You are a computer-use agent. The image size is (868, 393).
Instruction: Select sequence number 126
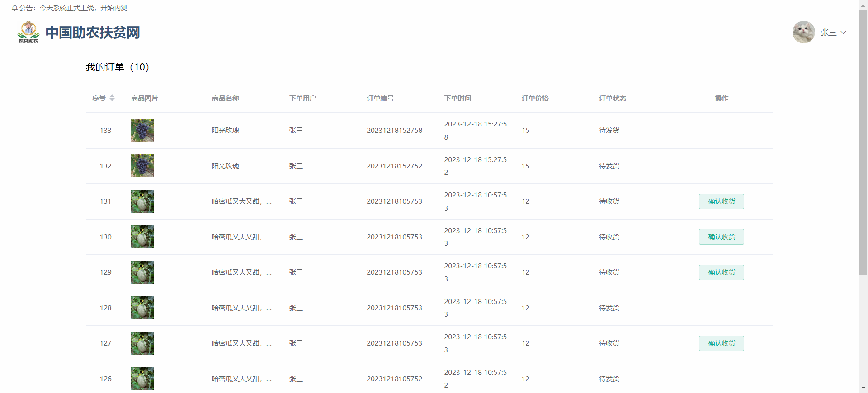click(x=106, y=379)
